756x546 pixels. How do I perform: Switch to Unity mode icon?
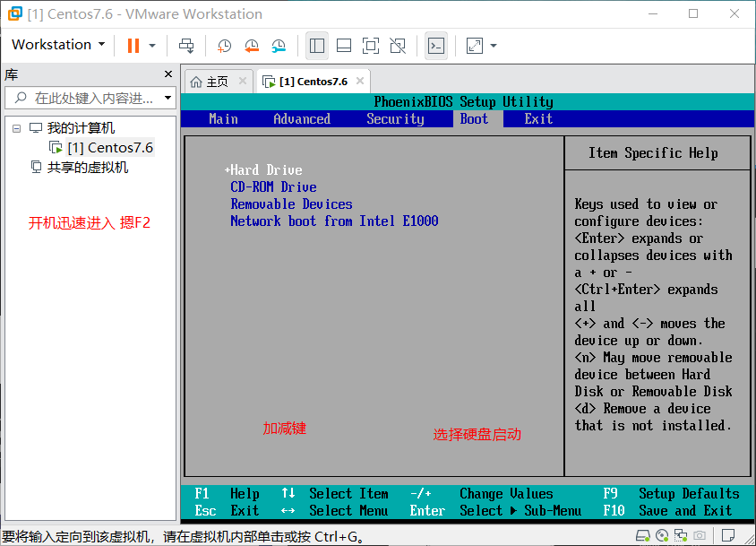point(398,46)
